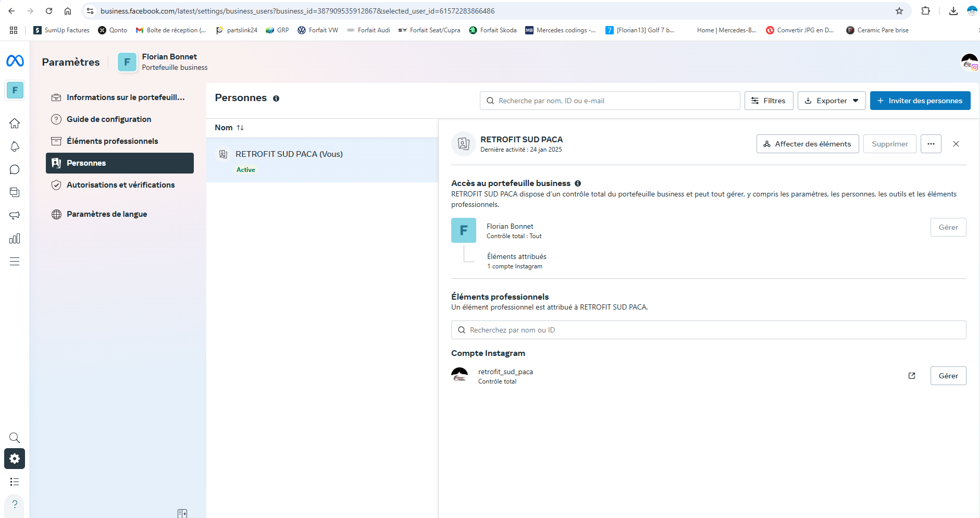Open Convertir JPG en D... bookmark

[x=800, y=30]
